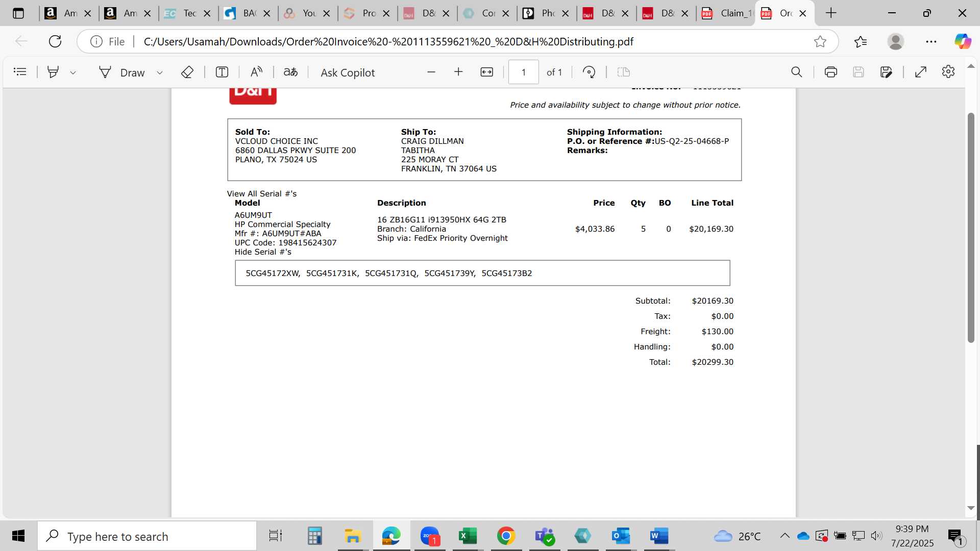980x551 pixels.
Task: Click the page number input field
Action: [x=523, y=72]
